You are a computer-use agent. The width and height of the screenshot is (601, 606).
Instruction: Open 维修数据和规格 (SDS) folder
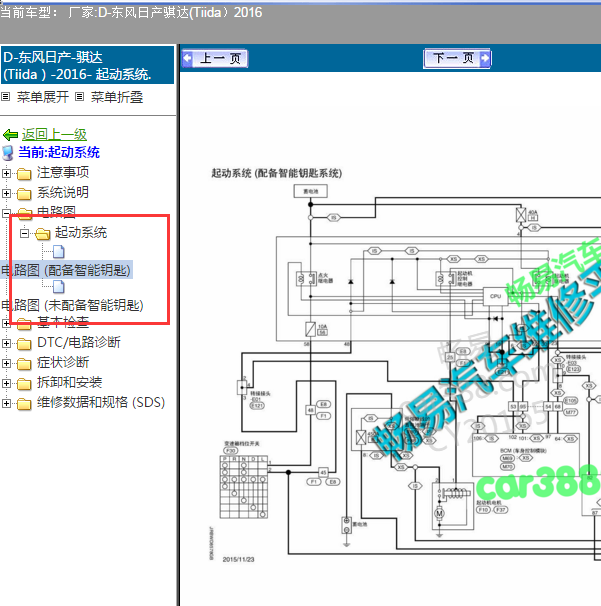pos(101,402)
